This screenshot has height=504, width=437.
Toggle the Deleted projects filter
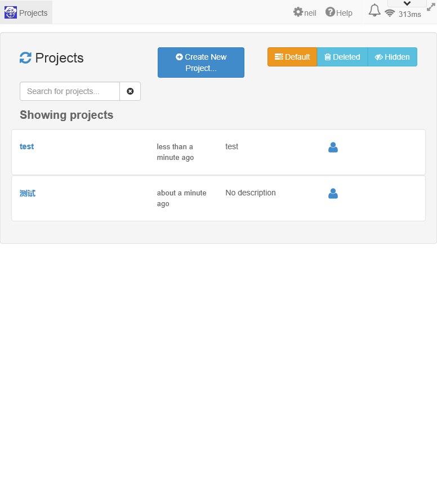point(342,57)
